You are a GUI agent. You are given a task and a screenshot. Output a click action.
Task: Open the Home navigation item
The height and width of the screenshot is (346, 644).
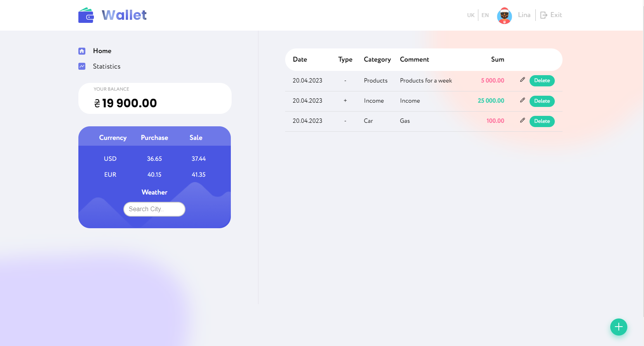pyautogui.click(x=102, y=51)
